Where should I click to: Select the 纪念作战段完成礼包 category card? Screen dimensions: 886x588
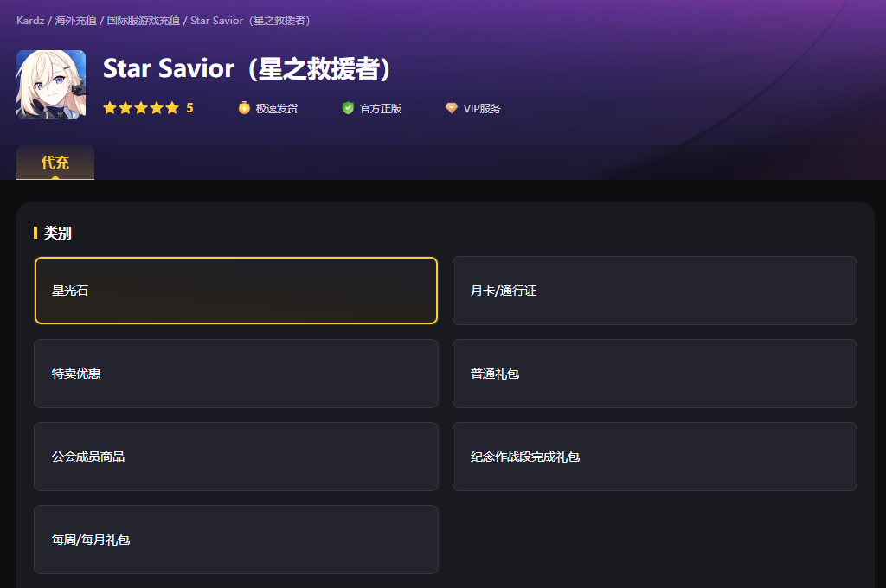[655, 457]
